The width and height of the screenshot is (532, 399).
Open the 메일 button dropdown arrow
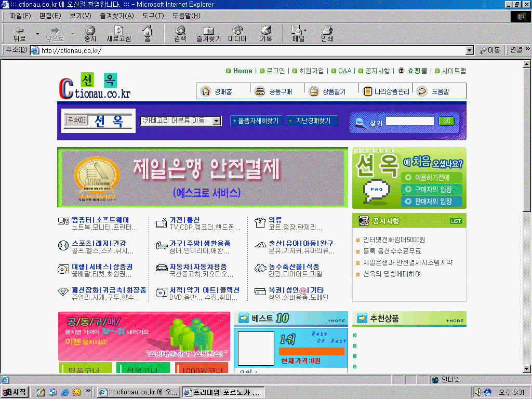point(305,30)
